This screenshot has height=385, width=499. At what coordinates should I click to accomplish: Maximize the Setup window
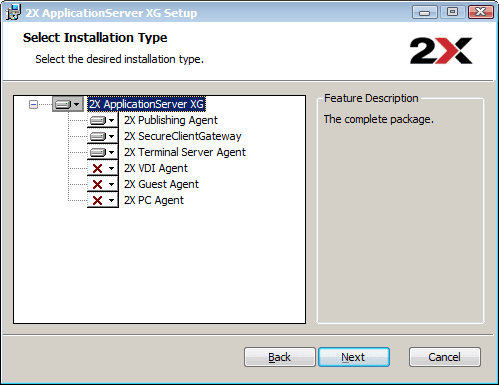[452, 12]
